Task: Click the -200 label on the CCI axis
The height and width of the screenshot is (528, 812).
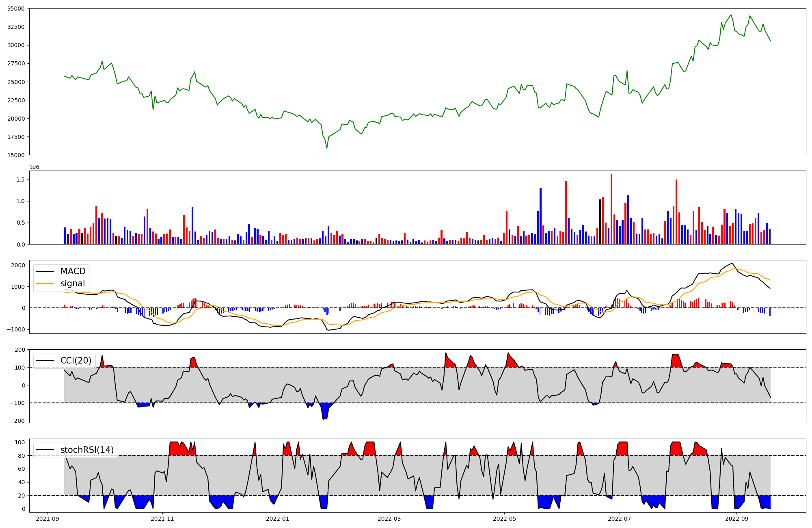Action: pos(17,421)
